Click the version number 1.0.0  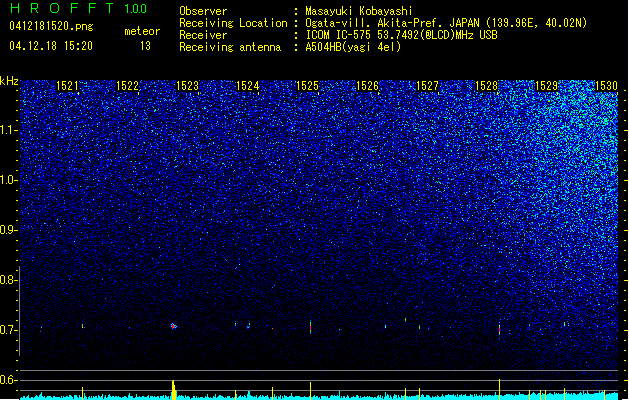pyautogui.click(x=136, y=8)
